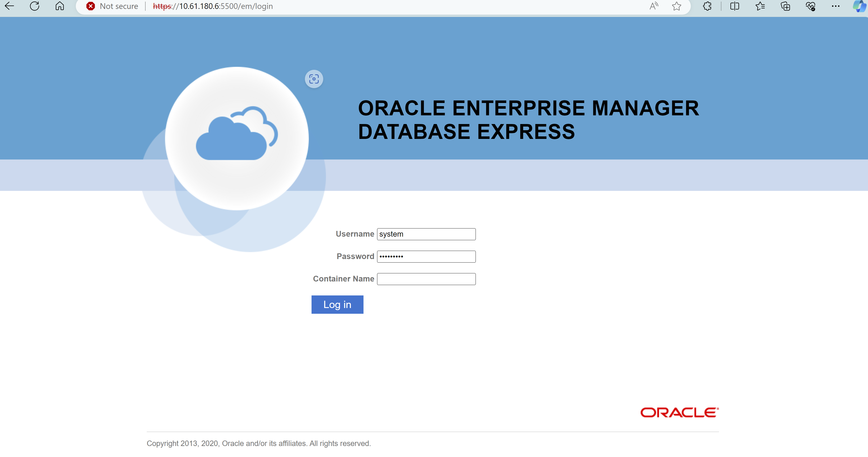This screenshot has width=868, height=457.
Task: Go to the browser Home page
Action: 60,6
